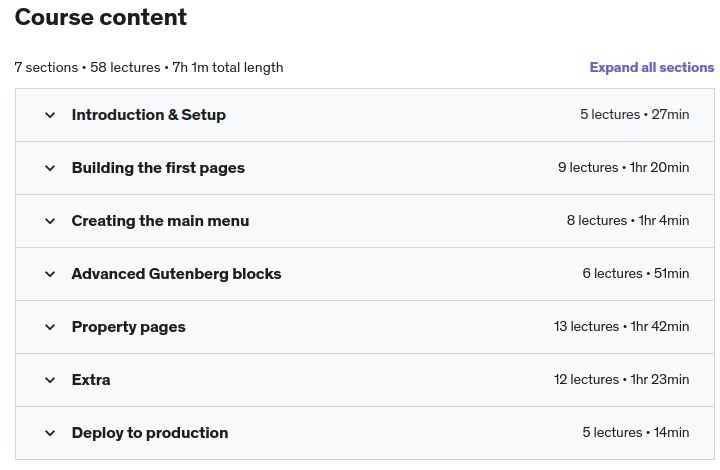720x470 pixels.
Task: Click the 12 lectures • 1hr 23min label
Action: 621,380
